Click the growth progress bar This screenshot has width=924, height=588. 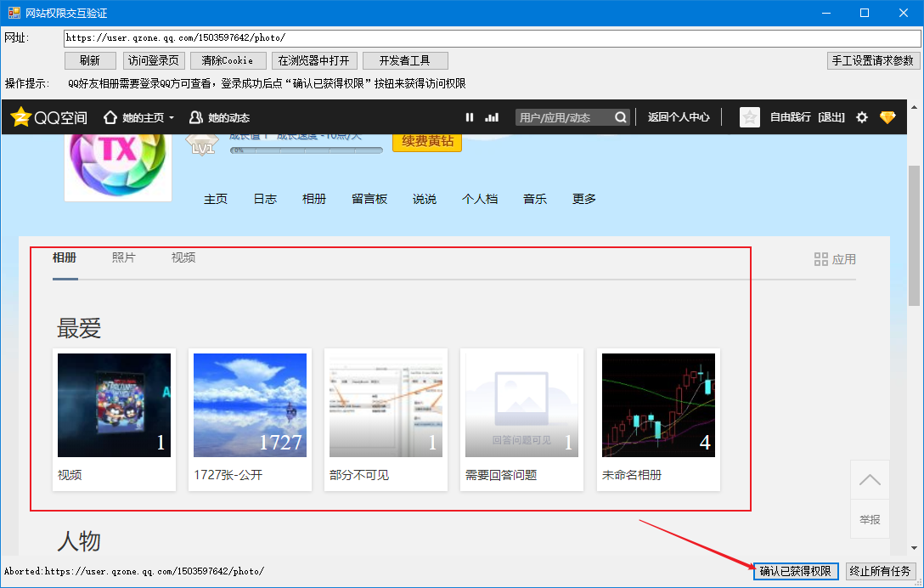307,150
